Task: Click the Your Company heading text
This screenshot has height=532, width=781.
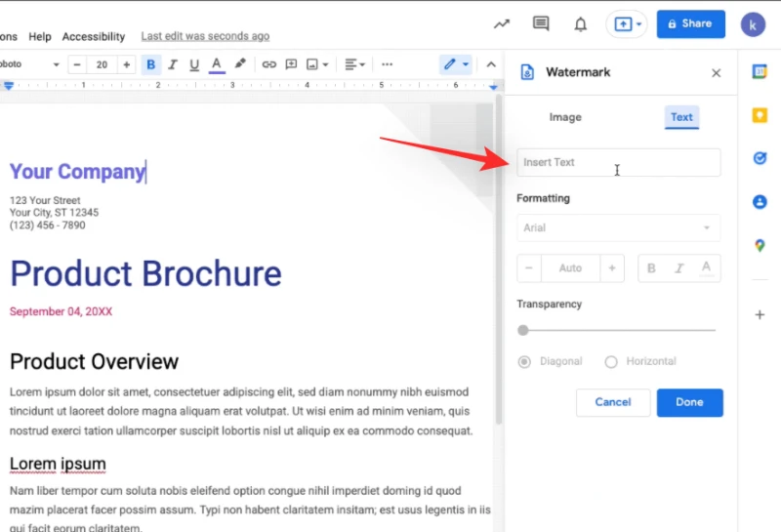Action: point(77,172)
